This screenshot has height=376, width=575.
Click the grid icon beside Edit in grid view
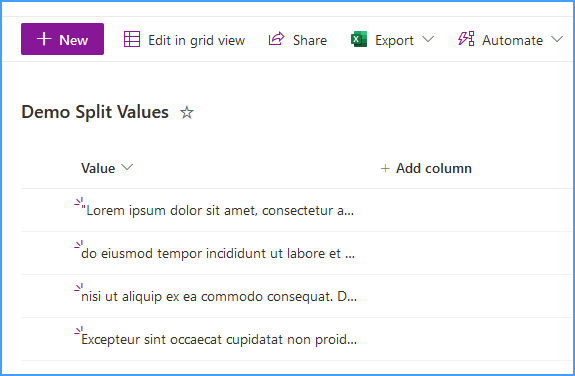pyautogui.click(x=132, y=39)
